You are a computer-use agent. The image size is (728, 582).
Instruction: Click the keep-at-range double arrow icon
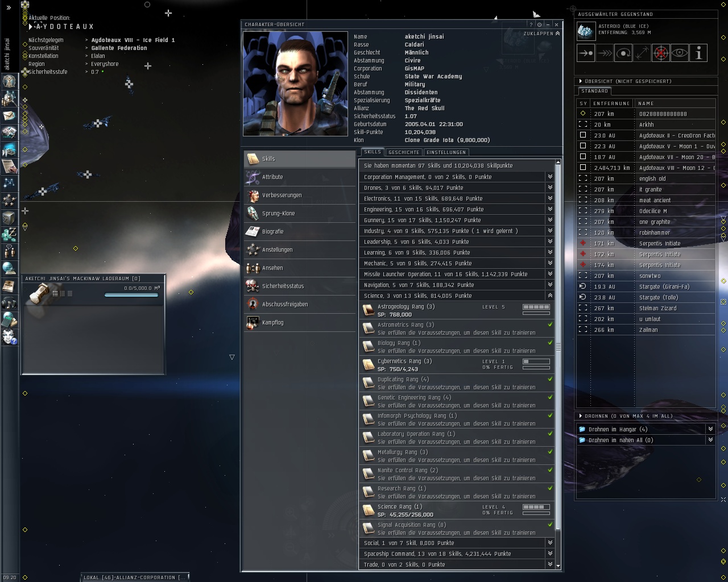[642, 53]
